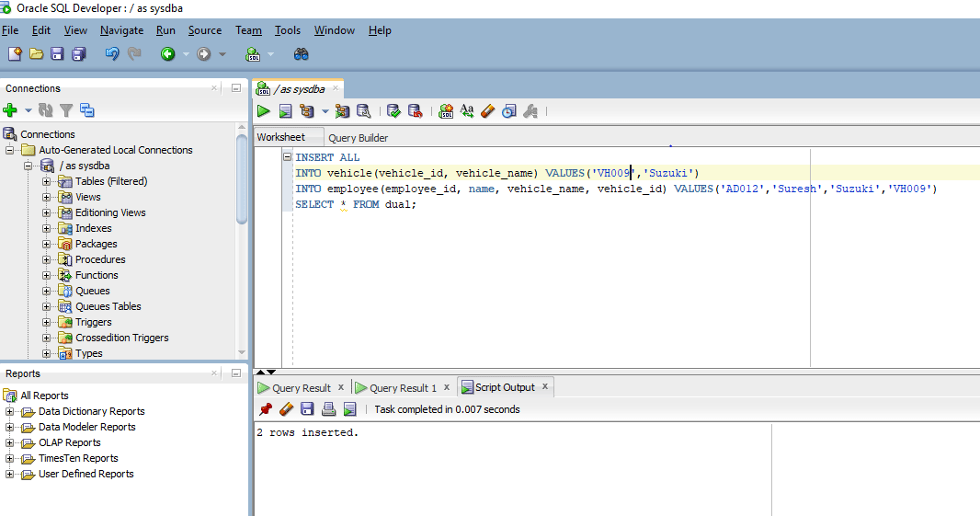Click the binoculars Find DB Object icon
This screenshot has width=980, height=516.
[x=301, y=54]
